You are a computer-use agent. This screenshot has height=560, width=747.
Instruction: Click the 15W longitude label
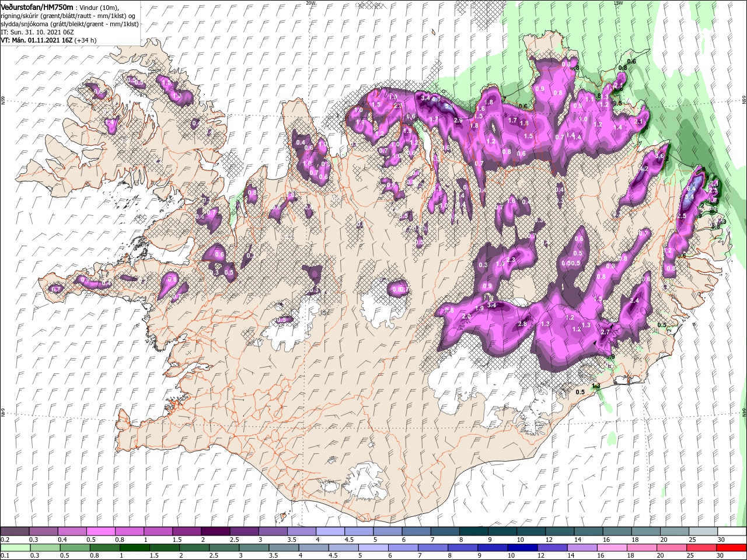click(x=618, y=3)
